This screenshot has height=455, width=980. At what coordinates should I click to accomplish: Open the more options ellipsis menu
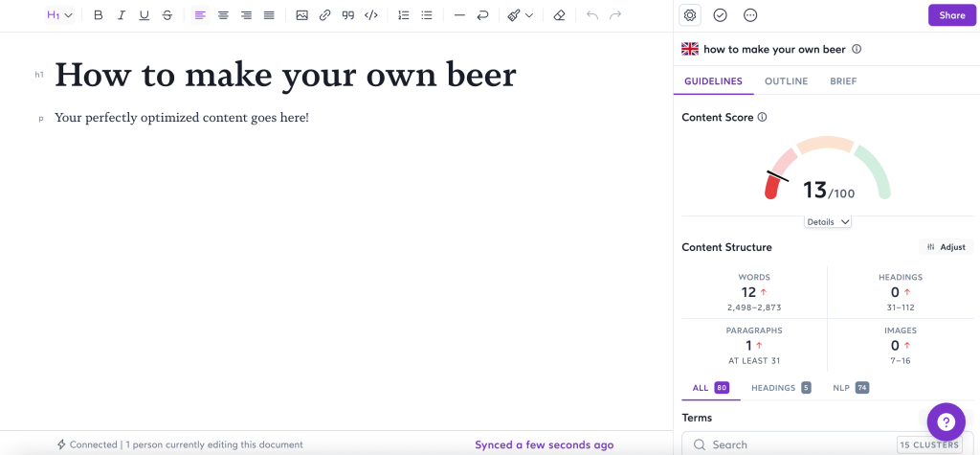(750, 15)
